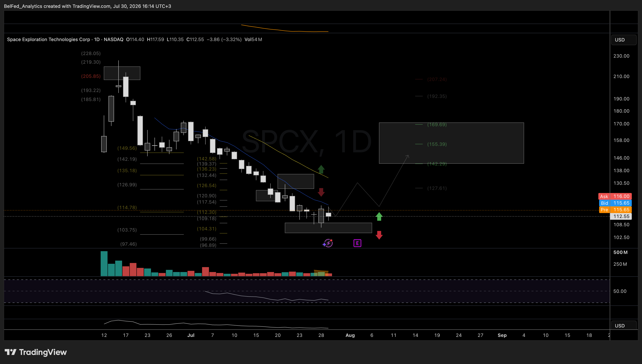Image resolution: width=642 pixels, height=364 pixels.
Task: Click the purple earnings 'E' marker
Action: coord(357,243)
